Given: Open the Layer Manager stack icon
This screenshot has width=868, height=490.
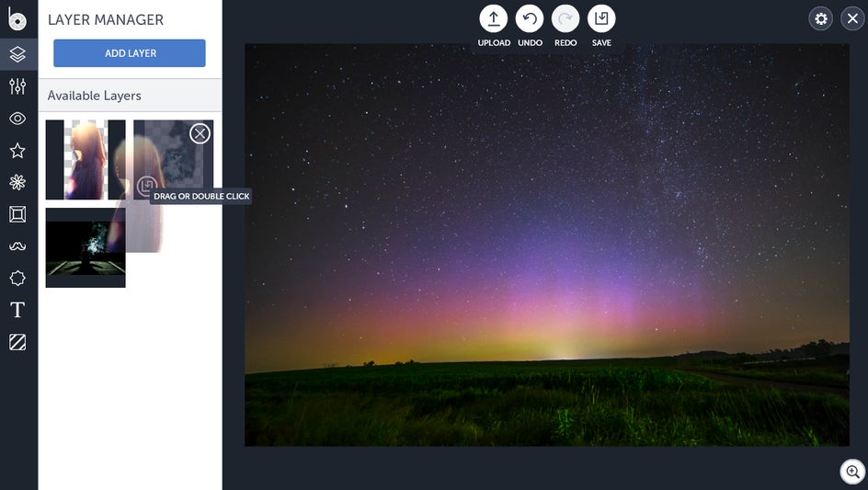Looking at the screenshot, I should [x=17, y=54].
